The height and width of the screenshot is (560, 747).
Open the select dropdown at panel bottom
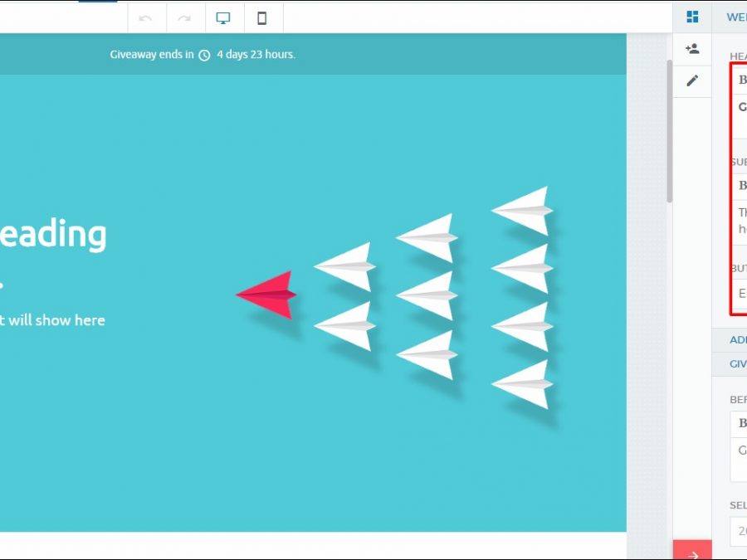(x=739, y=531)
